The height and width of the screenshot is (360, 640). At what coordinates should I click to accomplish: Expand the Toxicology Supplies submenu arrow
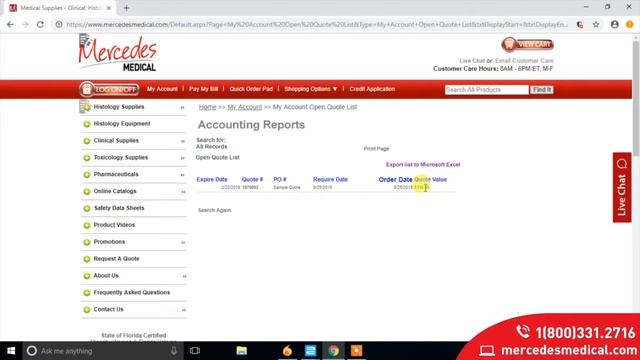[182, 158]
